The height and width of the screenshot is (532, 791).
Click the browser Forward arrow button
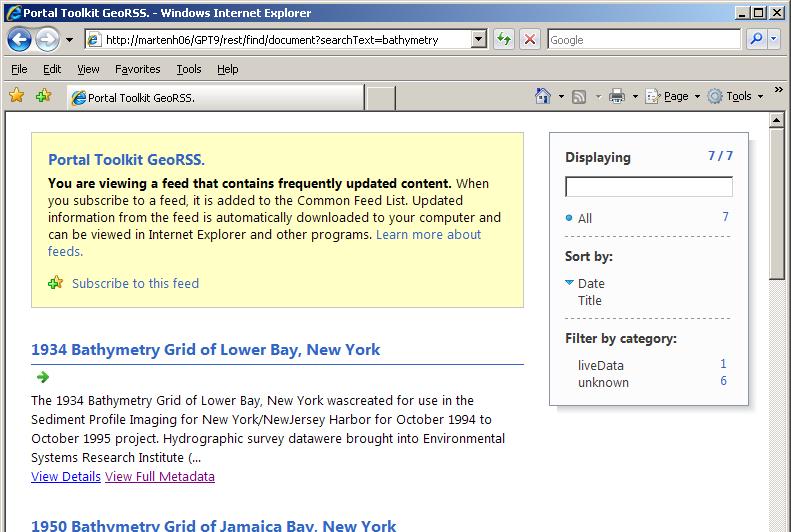tap(47, 39)
